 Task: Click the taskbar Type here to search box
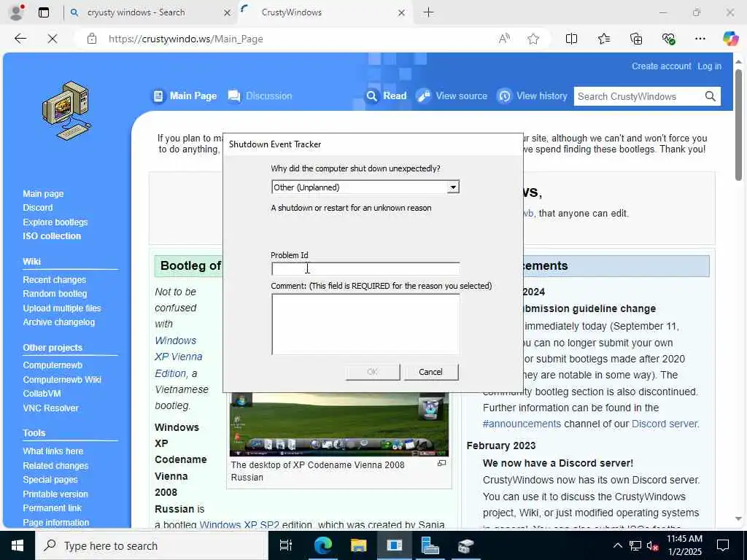click(152, 545)
